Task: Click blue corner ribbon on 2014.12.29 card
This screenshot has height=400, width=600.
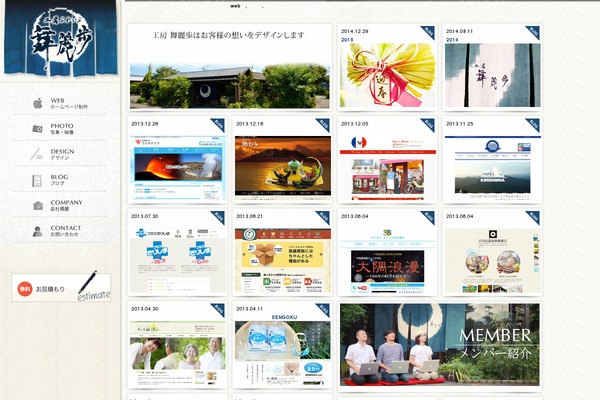Action: (429, 32)
